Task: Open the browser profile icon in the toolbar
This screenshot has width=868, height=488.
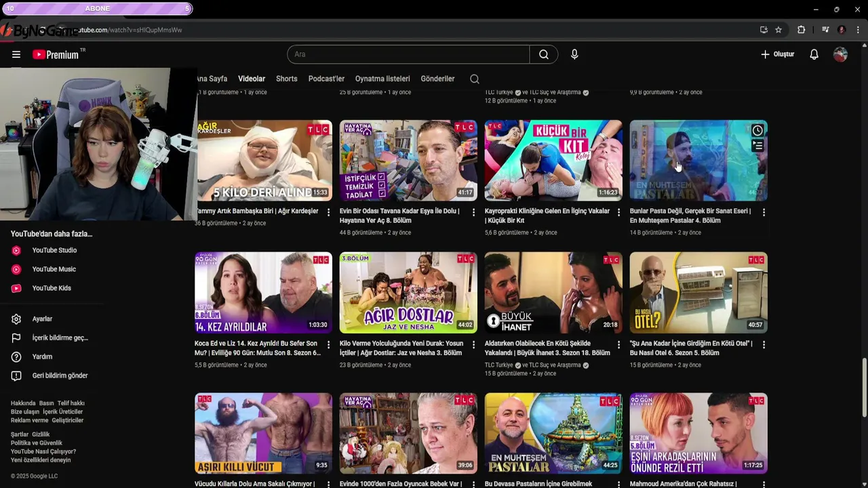Action: [x=842, y=30]
